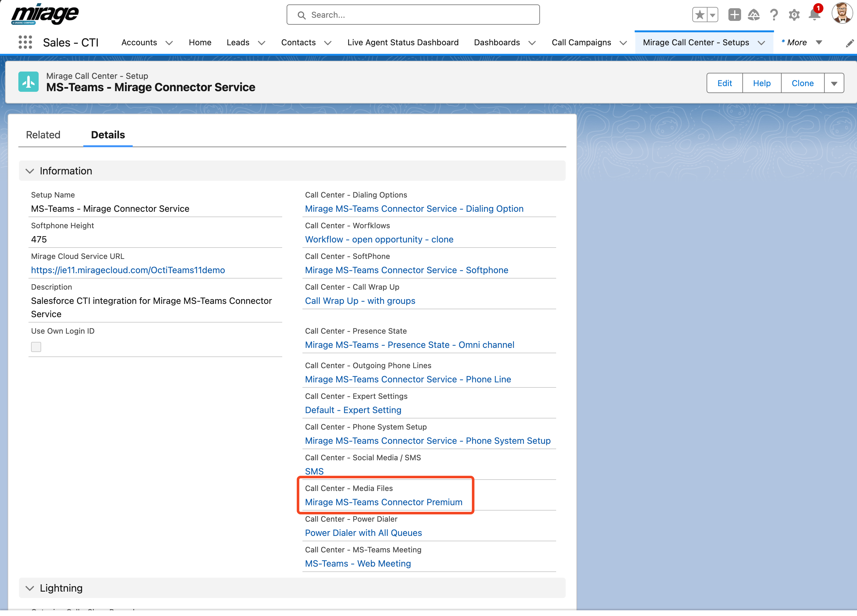The width and height of the screenshot is (857, 616).
Task: Click the Mirage logo
Action: (x=45, y=14)
